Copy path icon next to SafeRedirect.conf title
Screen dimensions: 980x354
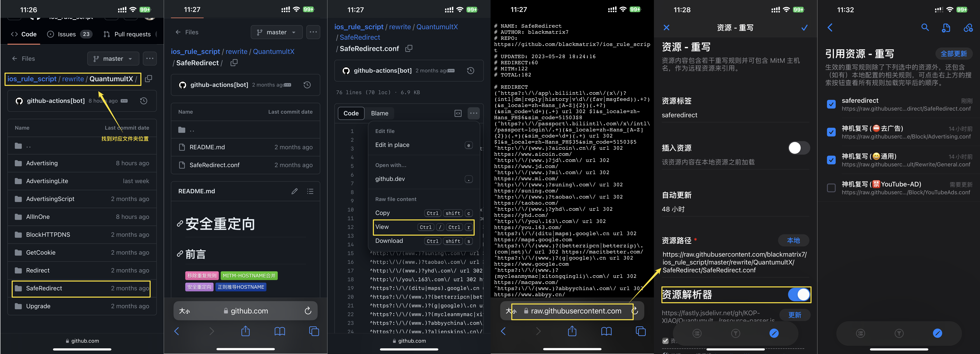[409, 48]
